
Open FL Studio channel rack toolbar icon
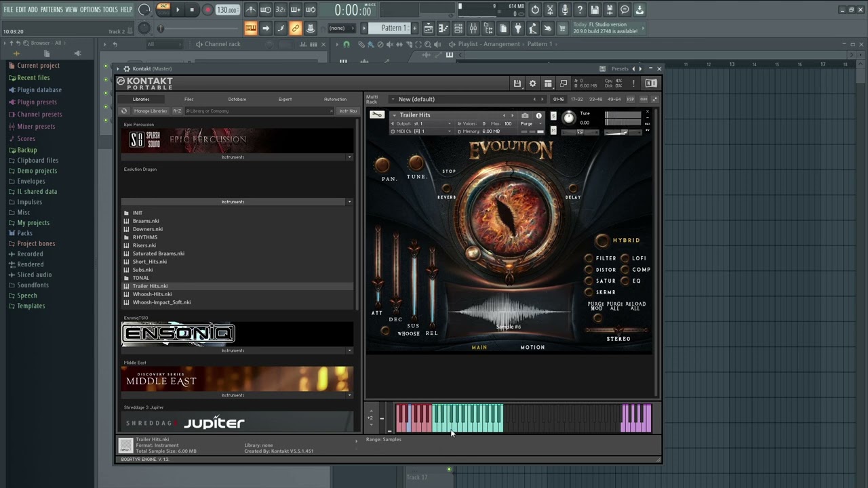tap(458, 28)
